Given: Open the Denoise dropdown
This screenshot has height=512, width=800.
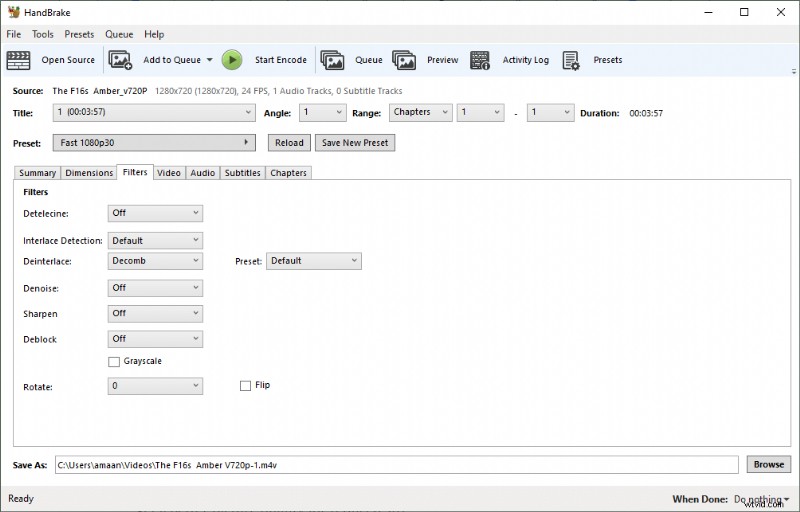Looking at the screenshot, I should [155, 288].
